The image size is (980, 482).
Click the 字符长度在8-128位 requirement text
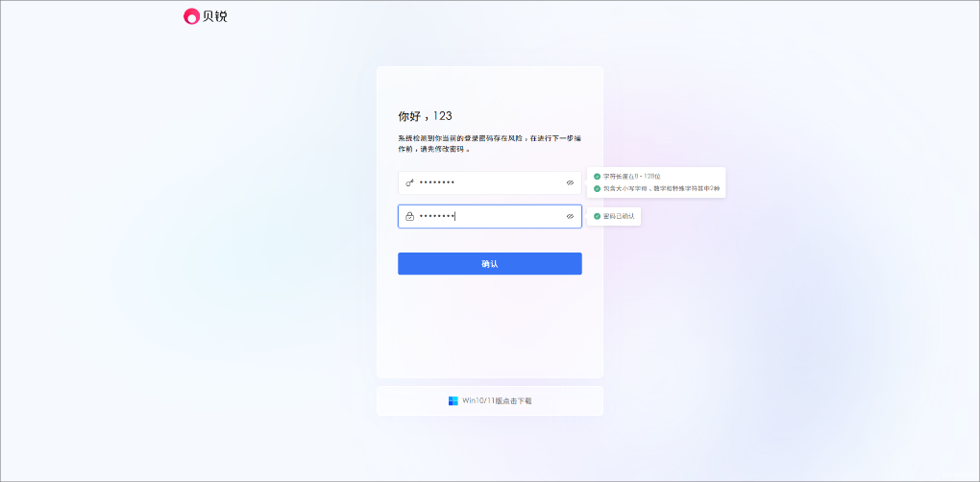(632, 177)
